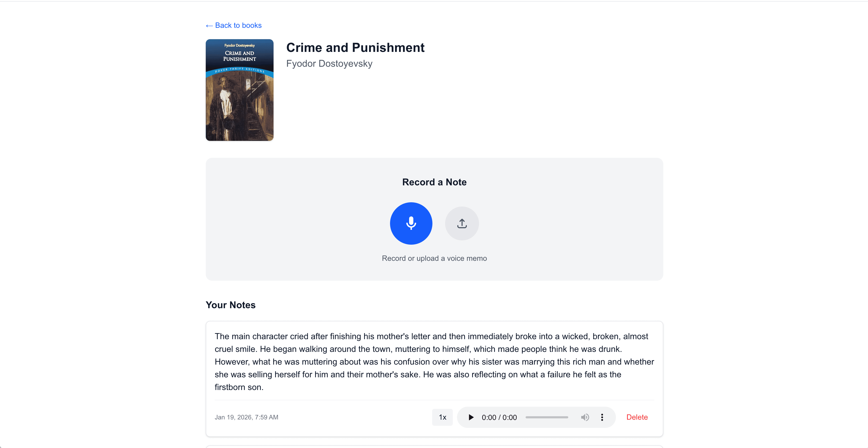Screen dimensions: 868x448
Task: Change the 1x playback speed
Action: (442, 417)
